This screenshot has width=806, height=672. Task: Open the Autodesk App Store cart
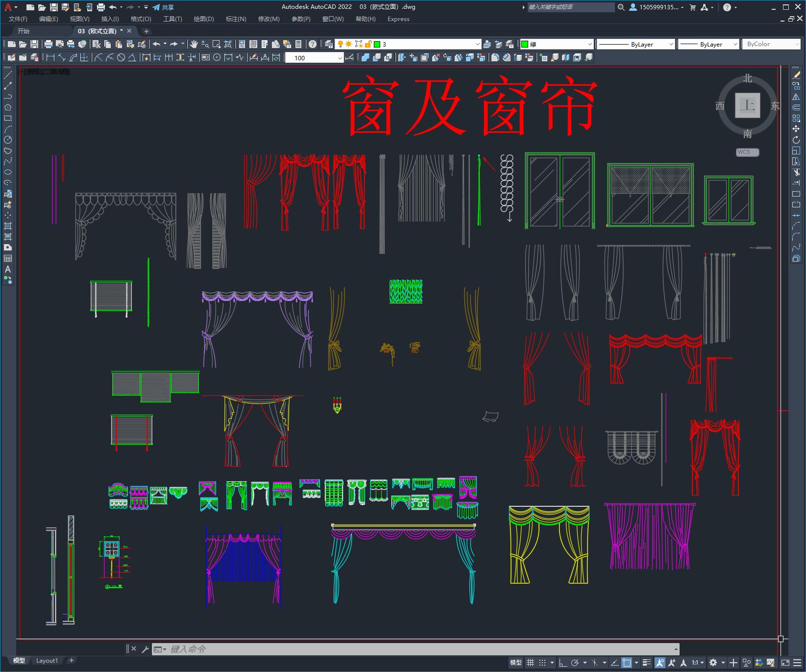coord(693,7)
